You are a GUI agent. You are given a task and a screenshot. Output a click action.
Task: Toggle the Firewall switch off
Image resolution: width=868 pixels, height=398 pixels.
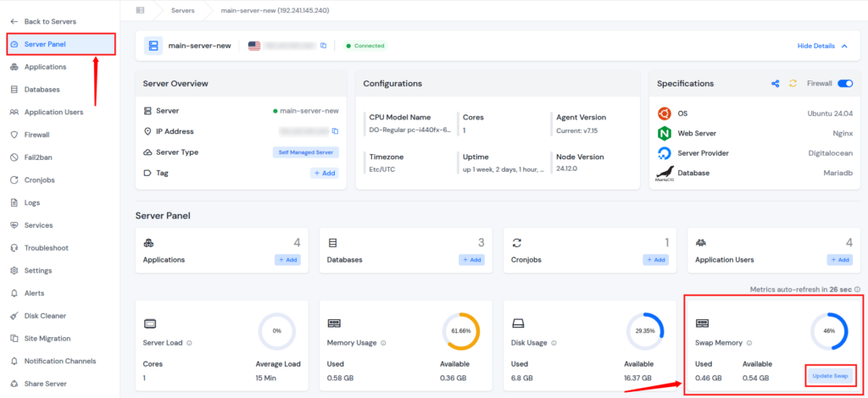click(x=844, y=84)
